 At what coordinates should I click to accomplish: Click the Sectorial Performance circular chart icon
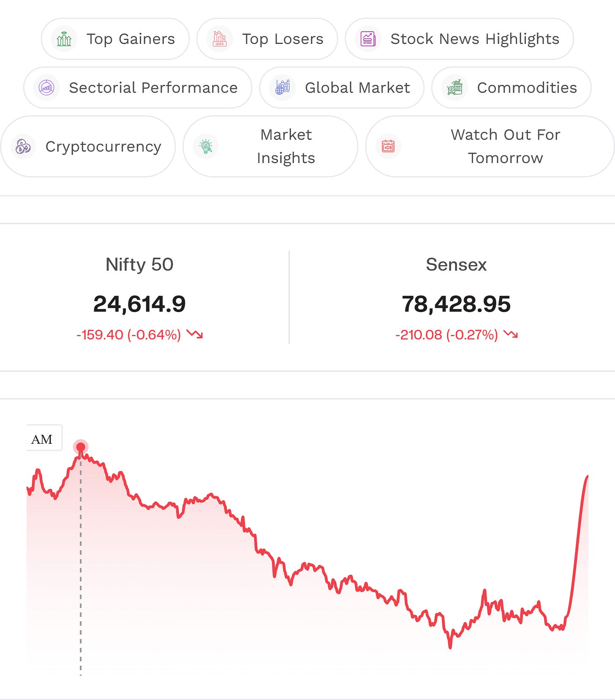point(46,88)
